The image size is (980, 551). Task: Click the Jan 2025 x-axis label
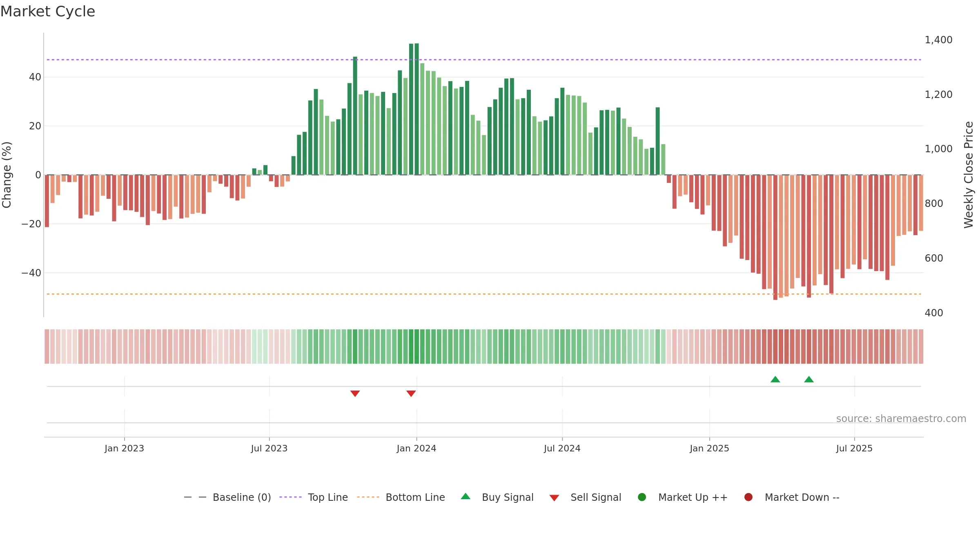tap(709, 448)
